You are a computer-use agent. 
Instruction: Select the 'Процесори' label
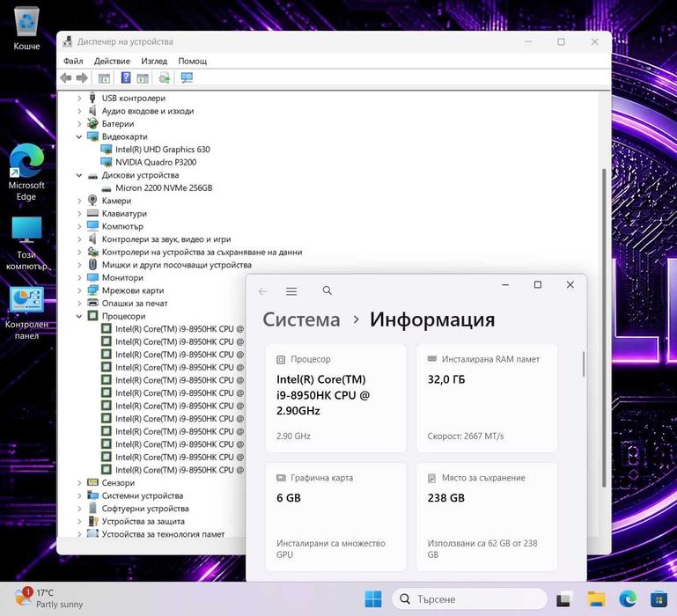point(123,317)
